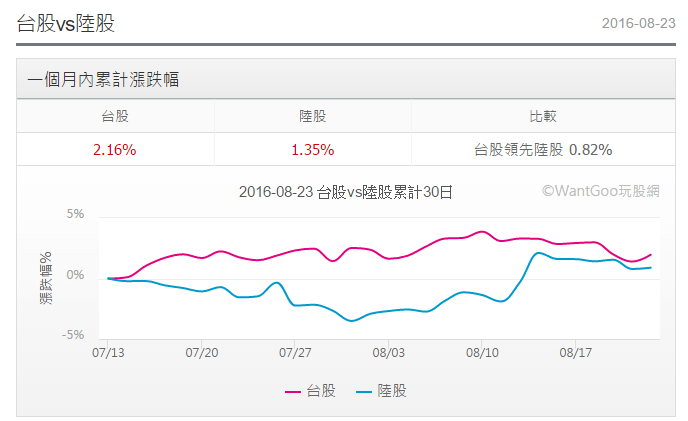
Task: Click the 08/17 x-axis date label
Action: pyautogui.click(x=576, y=353)
